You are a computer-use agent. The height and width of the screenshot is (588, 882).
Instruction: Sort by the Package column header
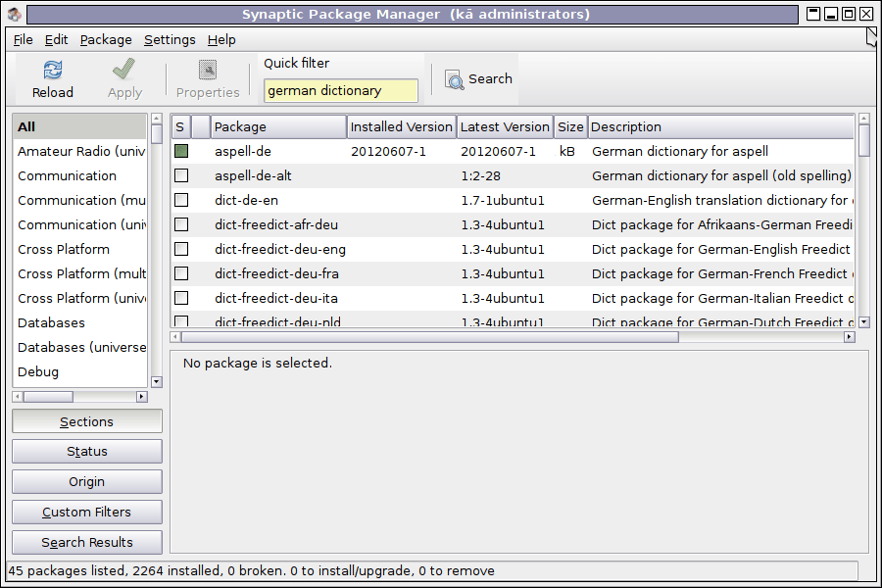pyautogui.click(x=278, y=127)
